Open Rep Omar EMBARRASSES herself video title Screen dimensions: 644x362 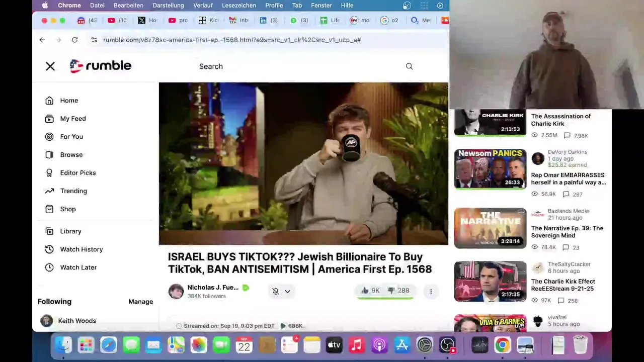[x=569, y=179]
